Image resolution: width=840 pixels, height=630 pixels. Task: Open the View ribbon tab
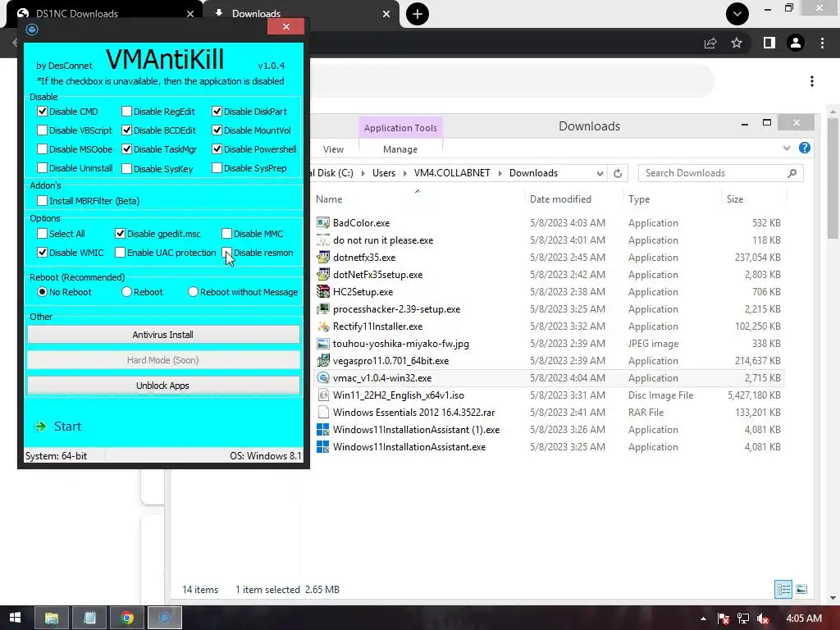(333, 149)
